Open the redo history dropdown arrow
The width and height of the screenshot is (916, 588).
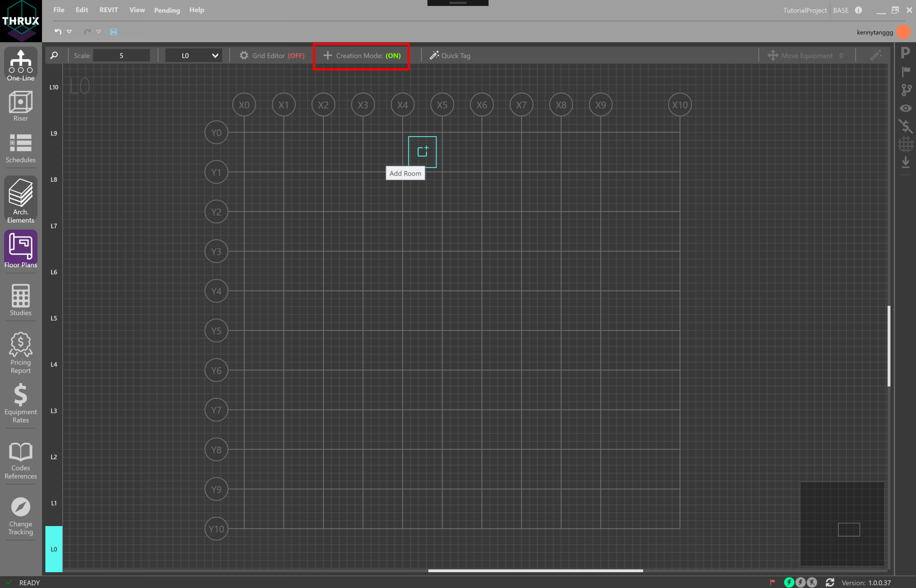coord(99,32)
